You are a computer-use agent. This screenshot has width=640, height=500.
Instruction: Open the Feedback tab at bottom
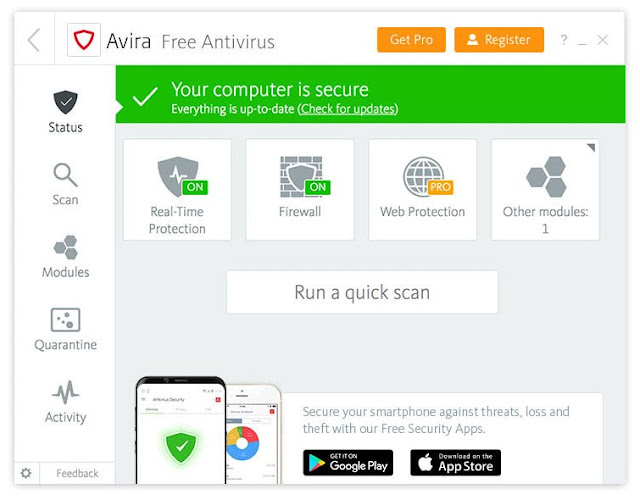coord(77,473)
